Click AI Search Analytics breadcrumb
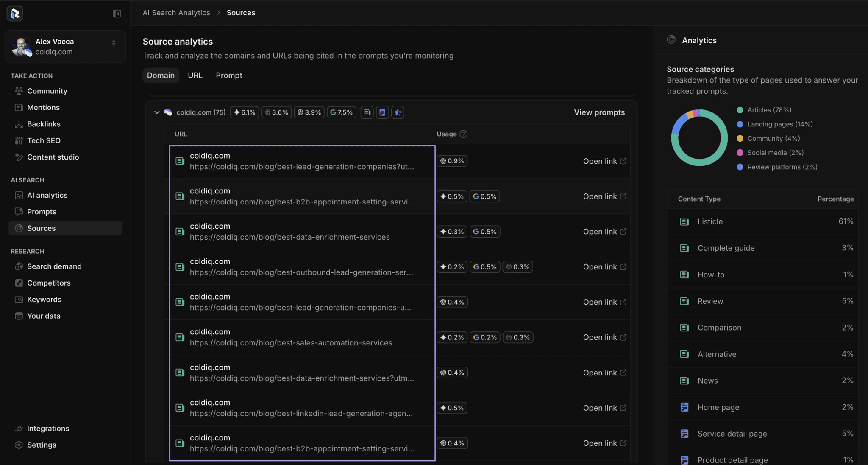Image resolution: width=868 pixels, height=465 pixels. pyautogui.click(x=176, y=13)
